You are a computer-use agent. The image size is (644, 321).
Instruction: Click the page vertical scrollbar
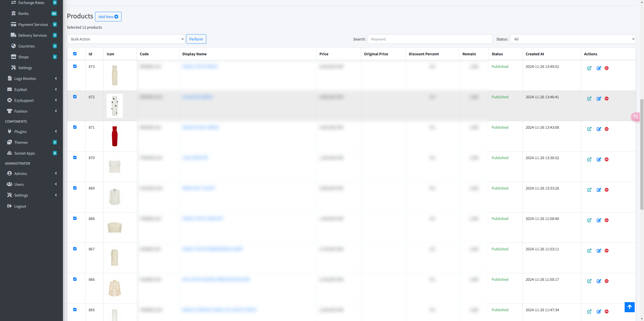[642, 154]
